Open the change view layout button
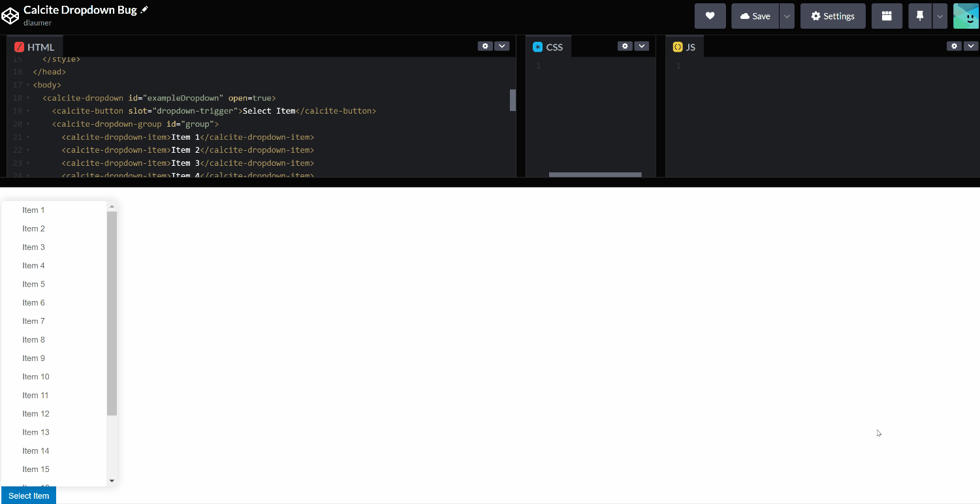Screen dimensions: 980x504 tap(887, 16)
